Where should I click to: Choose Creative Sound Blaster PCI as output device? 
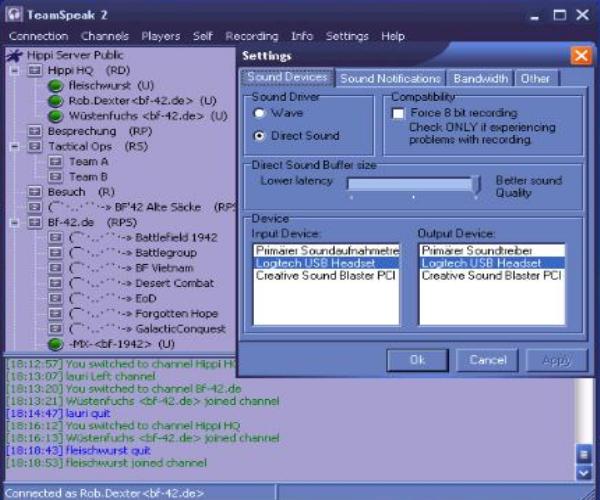[x=492, y=276]
